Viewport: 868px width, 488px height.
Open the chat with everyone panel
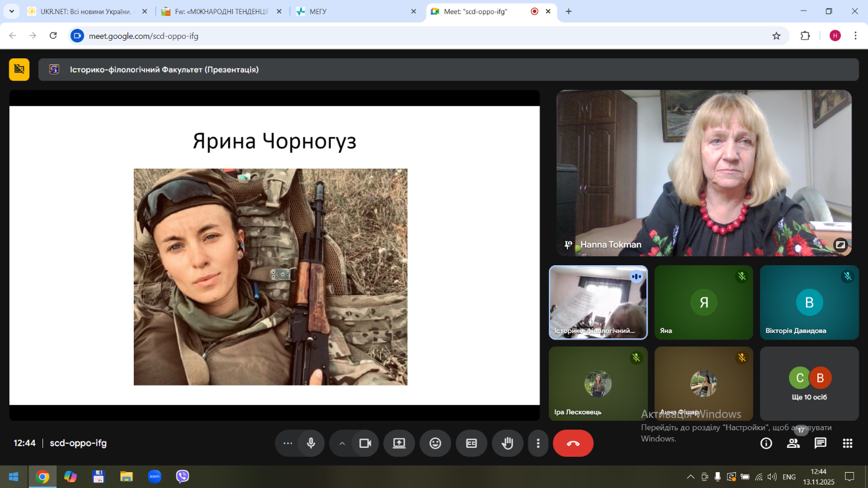(x=820, y=443)
